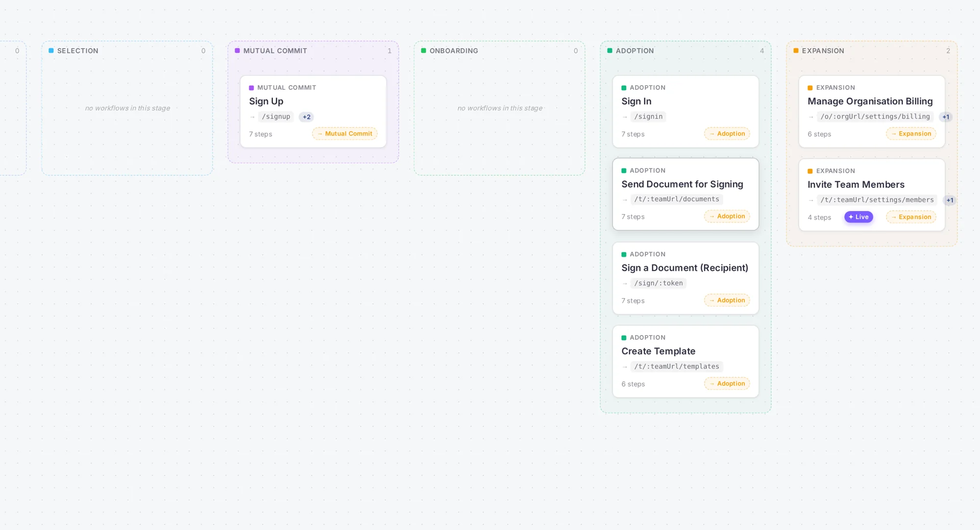This screenshot has width=980, height=530.
Task: Click workflow count 2 in Expansion column header
Action: [x=948, y=51]
